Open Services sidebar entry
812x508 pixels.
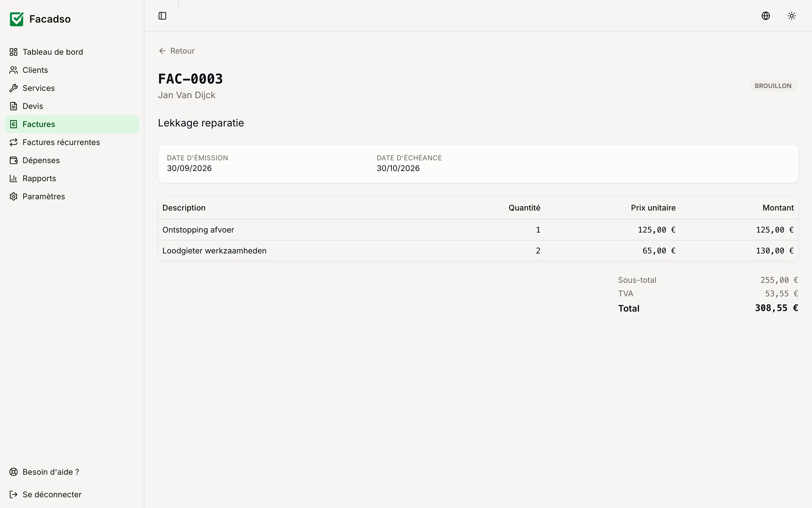[72, 88]
